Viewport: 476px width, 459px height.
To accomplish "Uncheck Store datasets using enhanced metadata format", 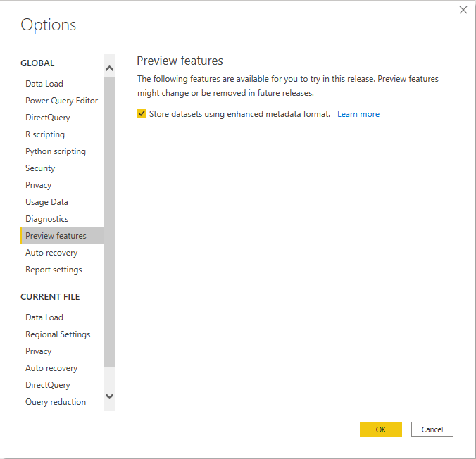I will pos(142,114).
